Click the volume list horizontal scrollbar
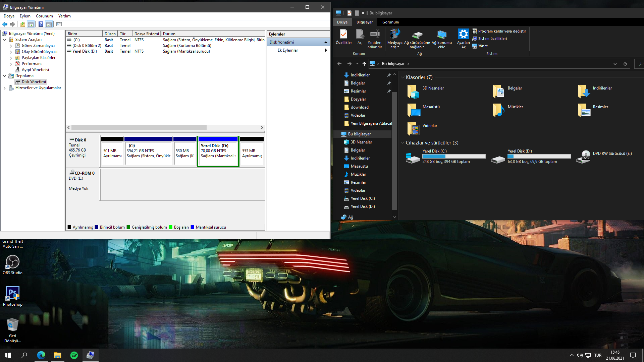This screenshot has width=644, height=362. (139, 128)
